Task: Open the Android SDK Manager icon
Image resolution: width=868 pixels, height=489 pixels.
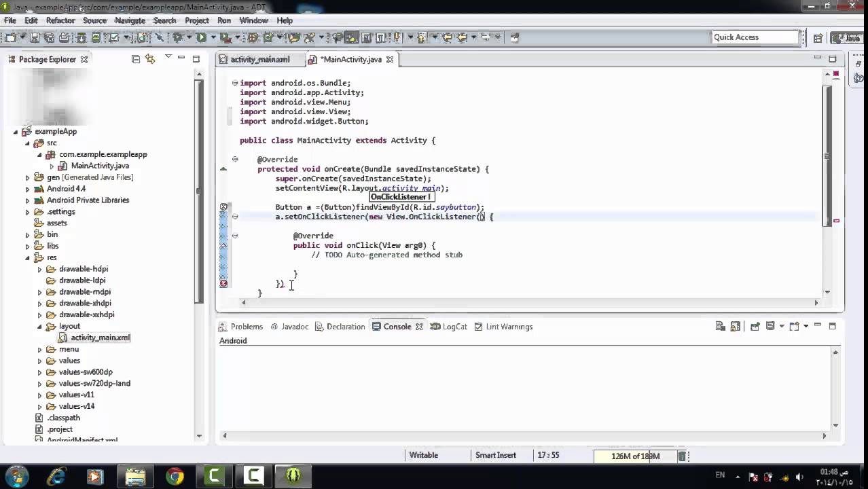Action: [81, 37]
